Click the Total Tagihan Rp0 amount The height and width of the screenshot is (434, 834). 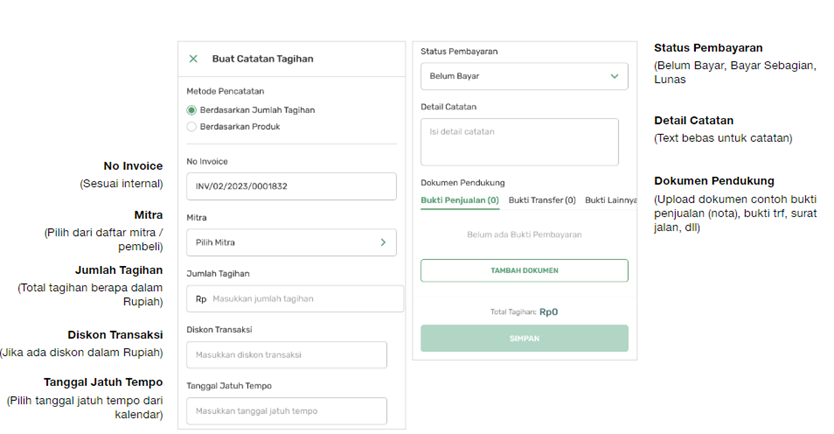(x=548, y=312)
